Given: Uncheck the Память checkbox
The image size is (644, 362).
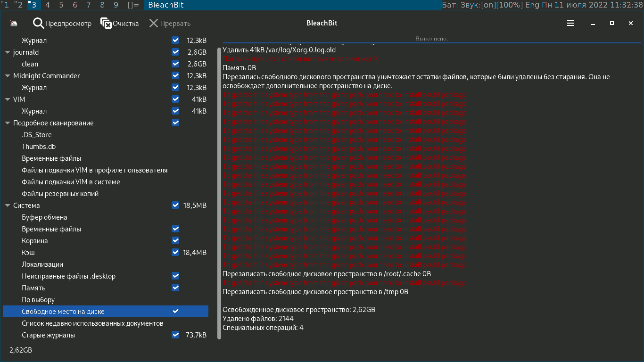Looking at the screenshot, I should tap(175, 288).
